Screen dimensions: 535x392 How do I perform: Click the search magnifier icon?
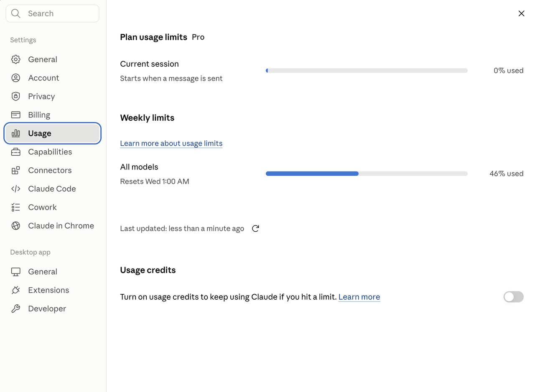16,13
